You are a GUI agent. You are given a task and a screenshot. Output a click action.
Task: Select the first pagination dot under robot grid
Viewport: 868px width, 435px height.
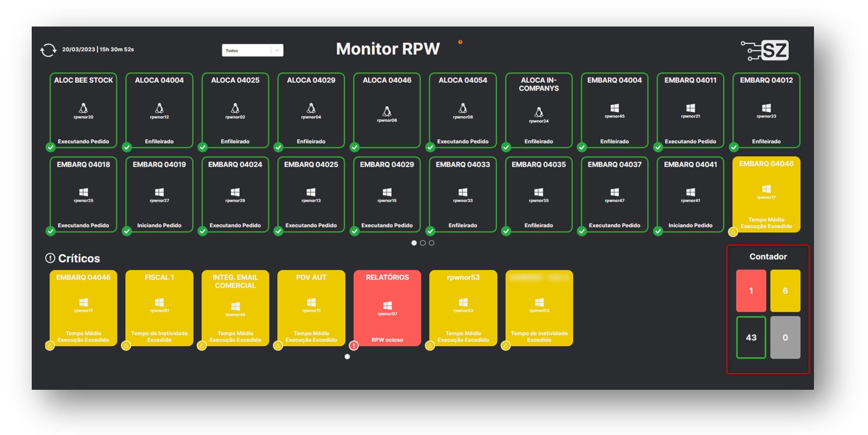414,243
